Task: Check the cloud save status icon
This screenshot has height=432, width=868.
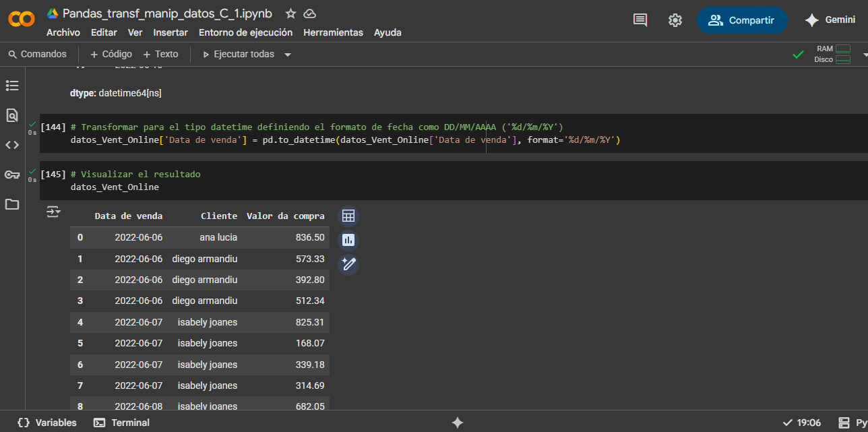Action: [309, 13]
